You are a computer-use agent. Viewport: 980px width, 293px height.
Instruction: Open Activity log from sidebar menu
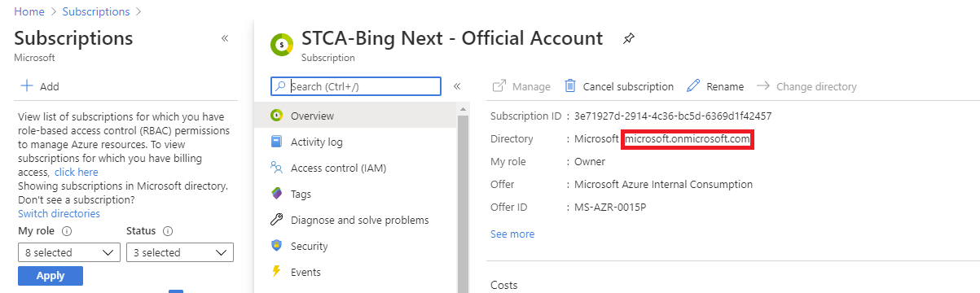tap(317, 142)
